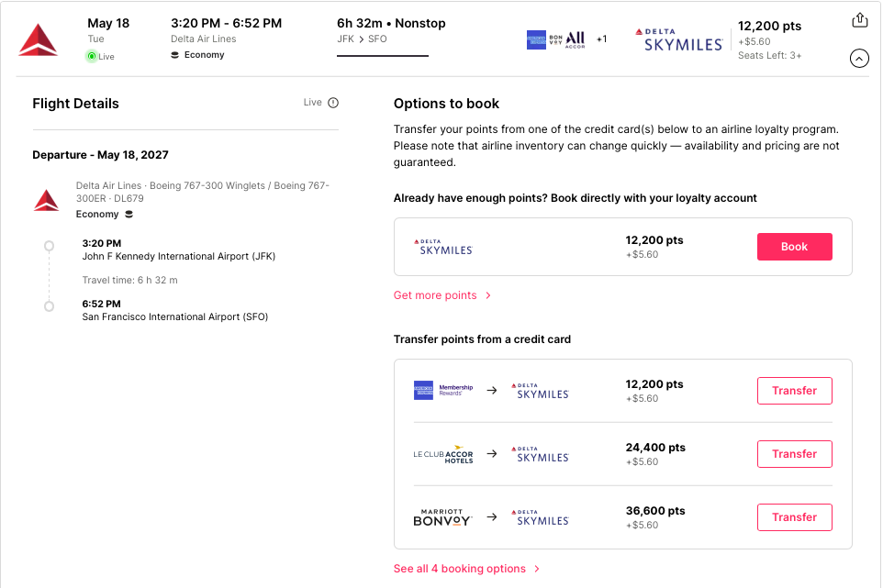Click the arrow in the Membership Rewards row

click(x=492, y=391)
